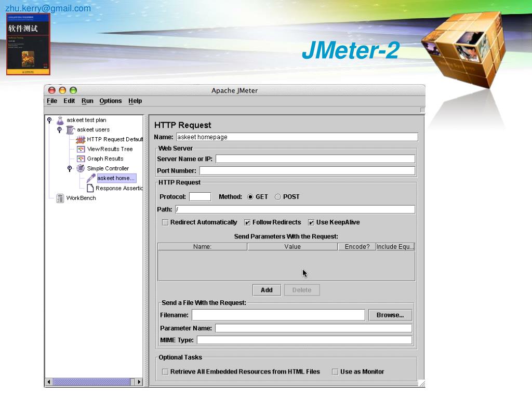Open the Run menu
This screenshot has height=399, width=532.
pos(87,101)
